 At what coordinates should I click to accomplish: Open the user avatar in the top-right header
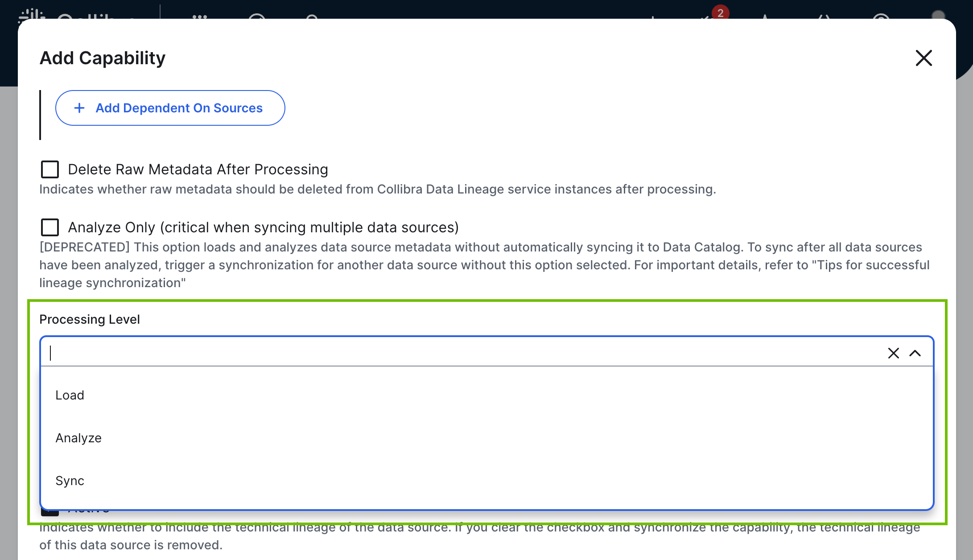coord(938,15)
